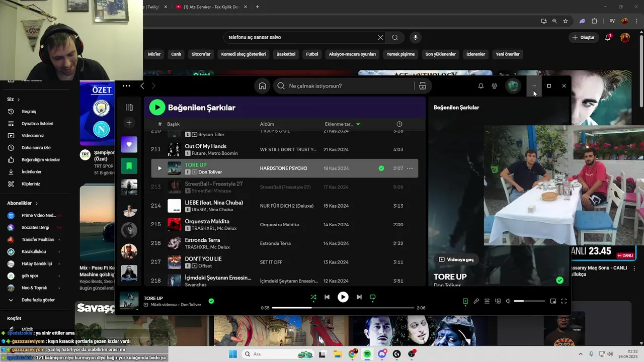Open artist Ufo361, Nina Chuba link
This screenshot has width=644, height=362.
212,210
